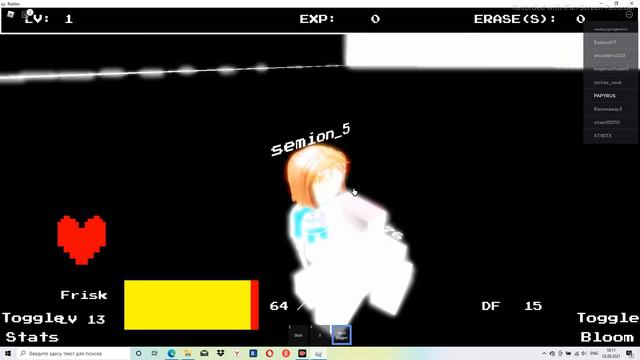Select player silver10050 in the list

coord(611,122)
